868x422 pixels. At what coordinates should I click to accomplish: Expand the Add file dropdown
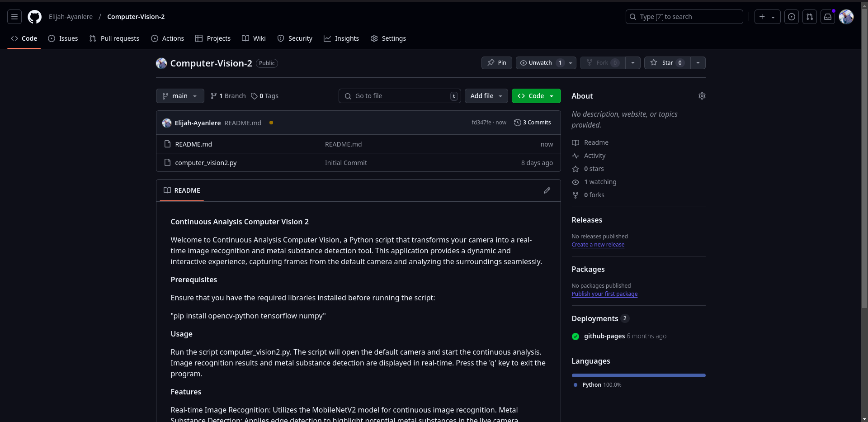point(486,96)
